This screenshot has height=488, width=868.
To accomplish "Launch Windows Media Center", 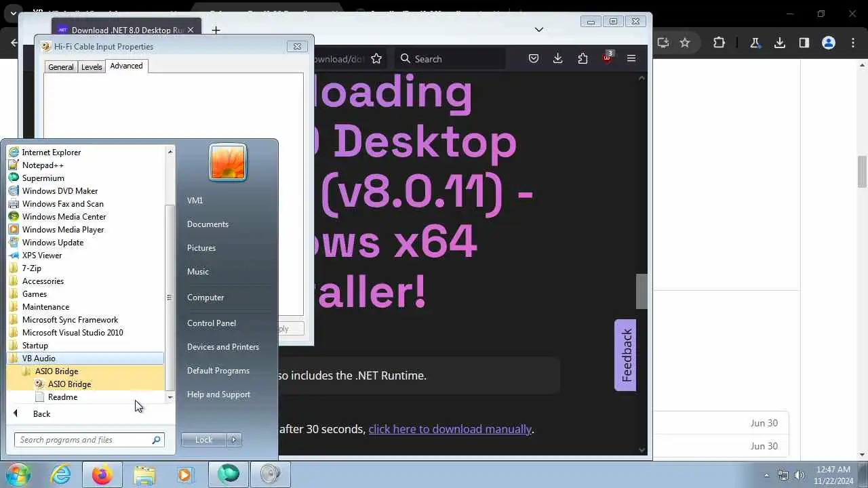I will [x=64, y=217].
